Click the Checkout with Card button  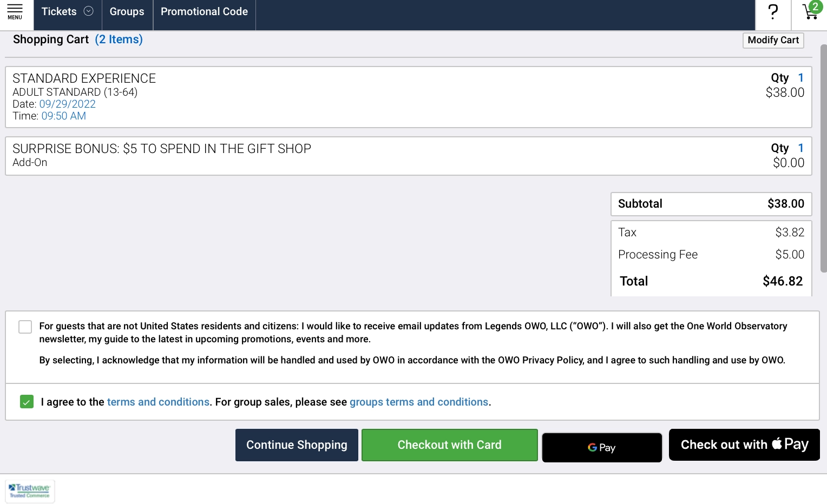click(x=450, y=445)
